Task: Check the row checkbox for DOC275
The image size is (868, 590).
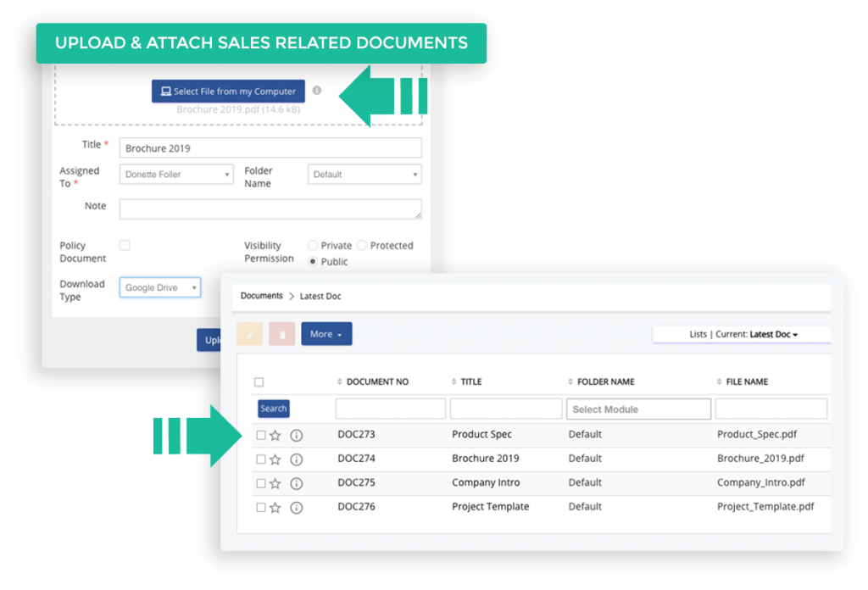Action: (x=259, y=482)
